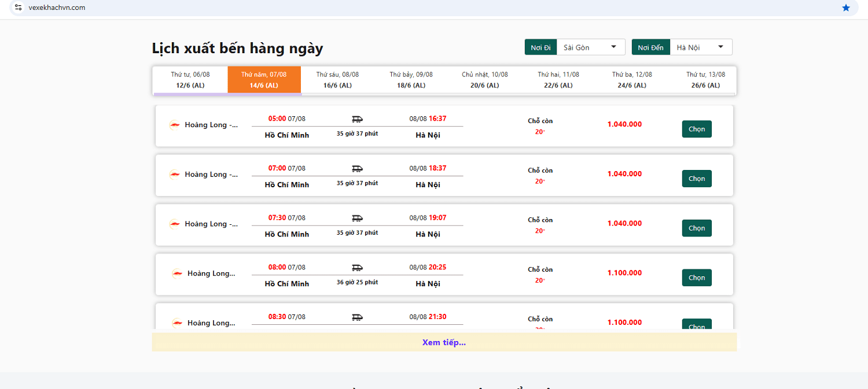
Task: Click the 08/08 16:37 arrival time
Action: pos(428,118)
